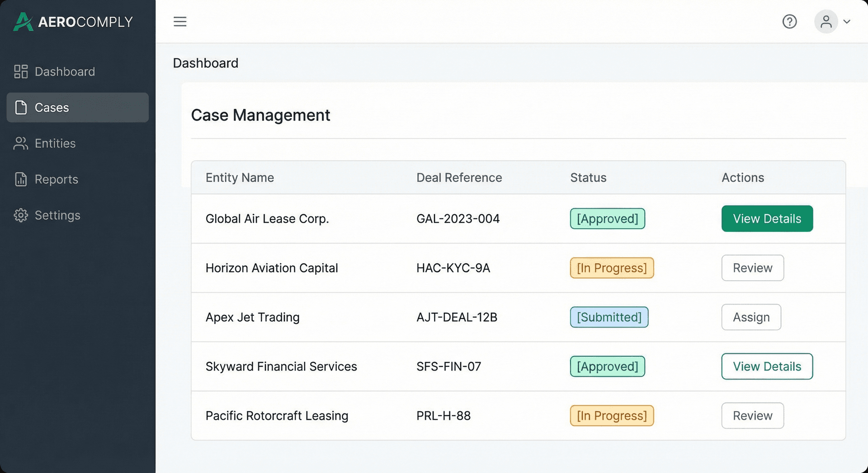Click the user profile avatar icon
Viewport: 868px width, 473px height.
(826, 21)
